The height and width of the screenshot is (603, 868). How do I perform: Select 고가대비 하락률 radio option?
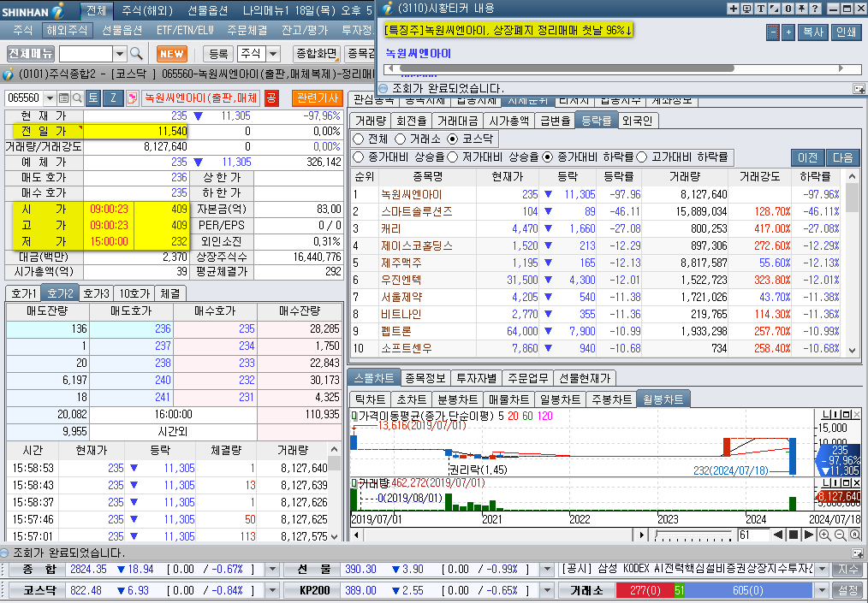click(642, 157)
